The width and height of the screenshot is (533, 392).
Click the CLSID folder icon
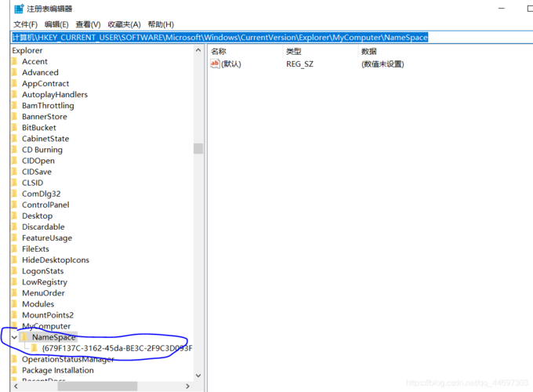[x=14, y=183]
